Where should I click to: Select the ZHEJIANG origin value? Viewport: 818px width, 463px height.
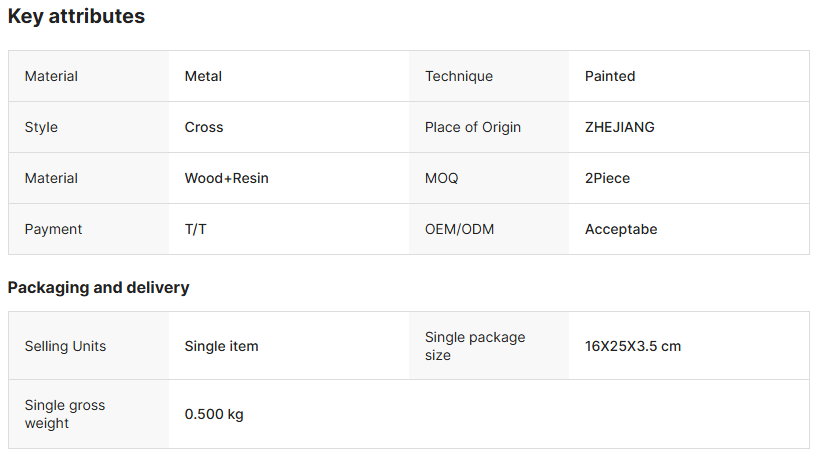pos(619,127)
